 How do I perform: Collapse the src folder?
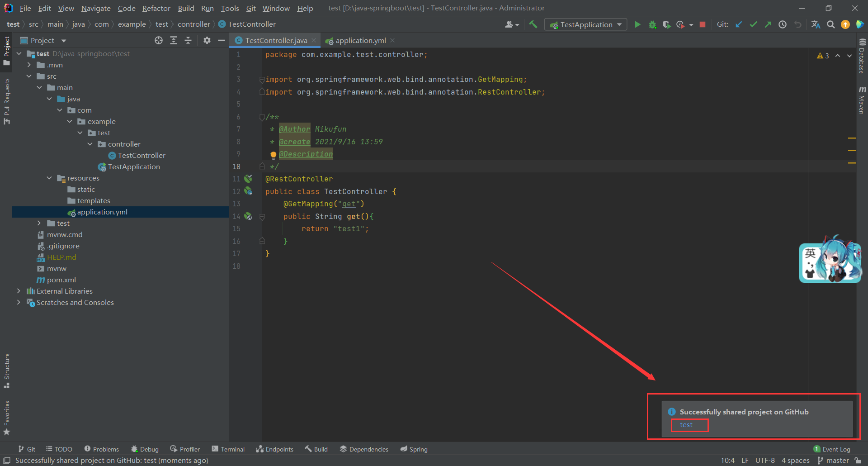(x=29, y=76)
